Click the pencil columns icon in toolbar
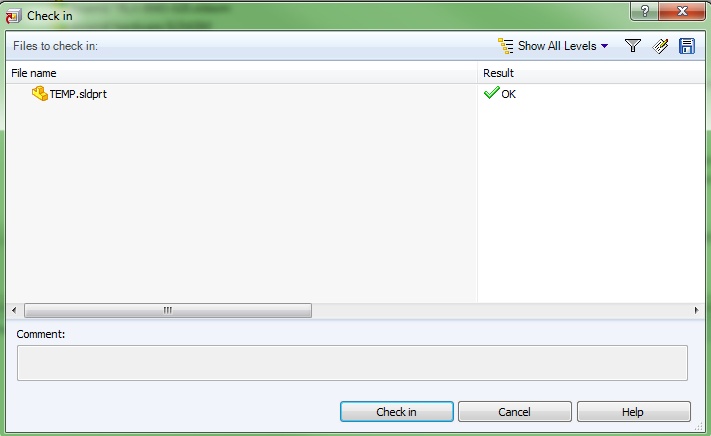This screenshot has width=711, height=436. click(x=660, y=46)
